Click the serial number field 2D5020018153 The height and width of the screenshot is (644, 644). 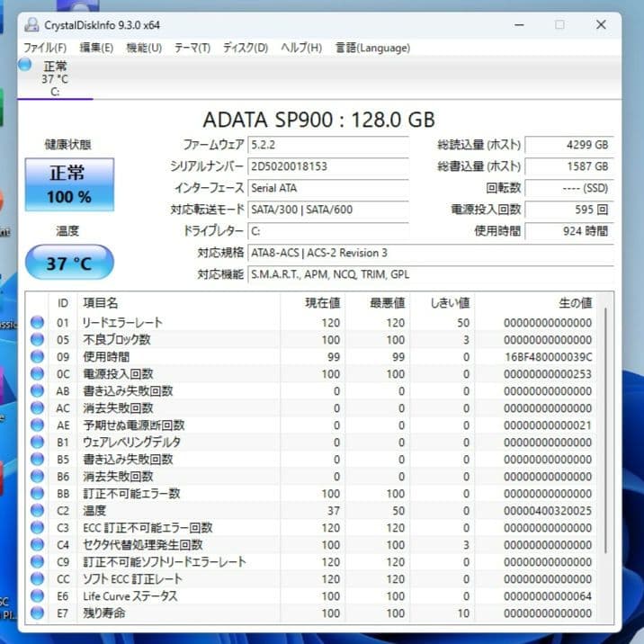(x=328, y=166)
